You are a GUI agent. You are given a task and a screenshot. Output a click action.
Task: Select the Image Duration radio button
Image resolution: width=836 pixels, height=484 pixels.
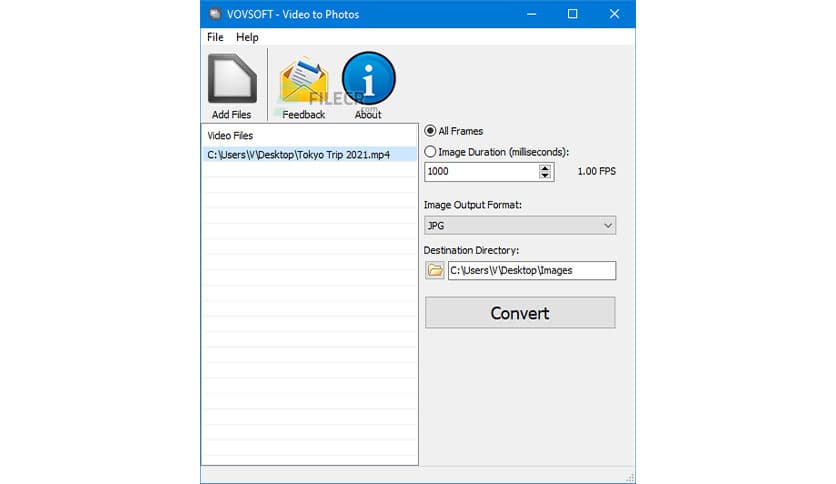pos(430,152)
